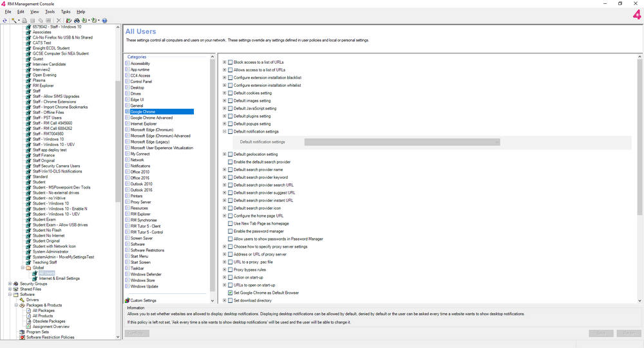644x348 pixels.
Task: Click the Save button
Action: 601,333
